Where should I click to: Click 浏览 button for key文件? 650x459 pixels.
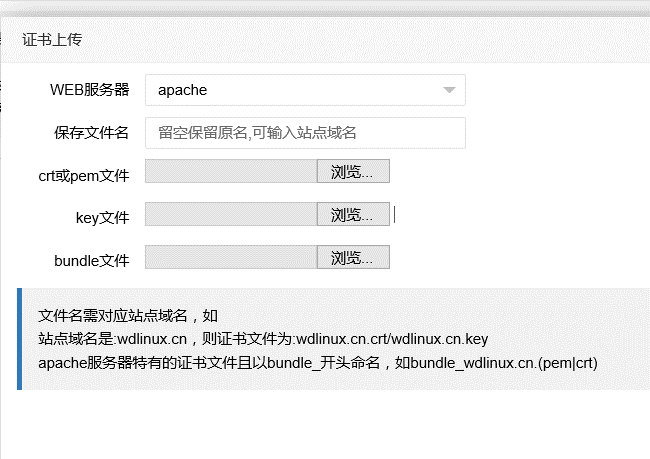(353, 214)
